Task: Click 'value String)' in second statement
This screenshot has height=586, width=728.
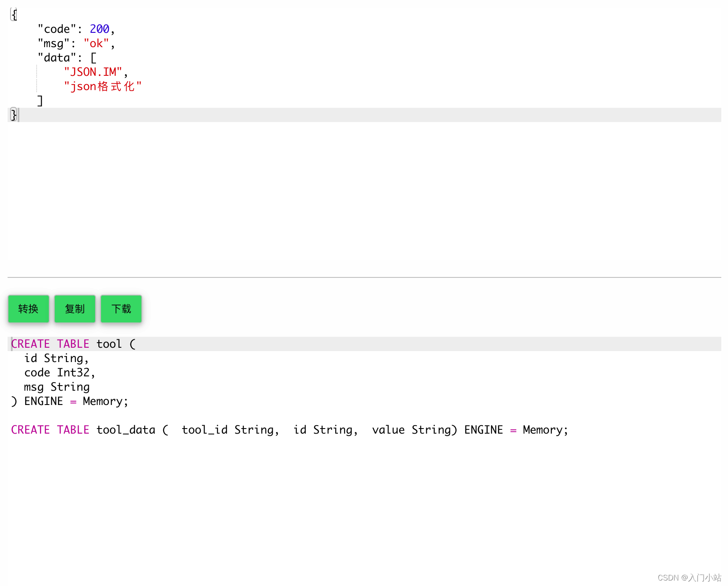Action: tap(414, 430)
